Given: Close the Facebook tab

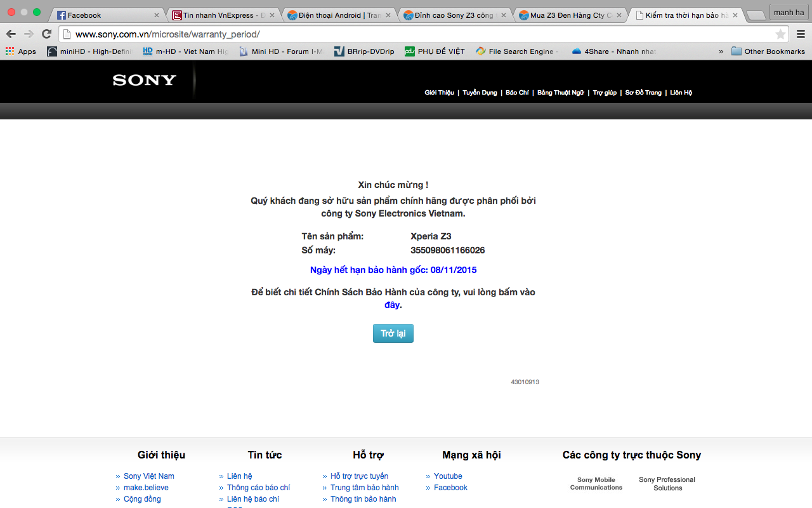Looking at the screenshot, I should pos(157,15).
